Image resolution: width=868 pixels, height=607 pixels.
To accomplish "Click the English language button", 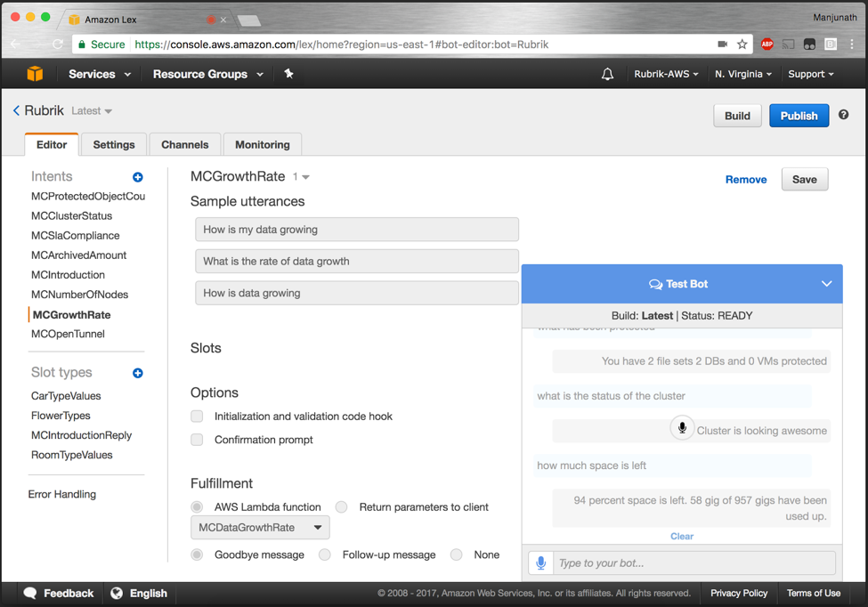I will [x=139, y=593].
